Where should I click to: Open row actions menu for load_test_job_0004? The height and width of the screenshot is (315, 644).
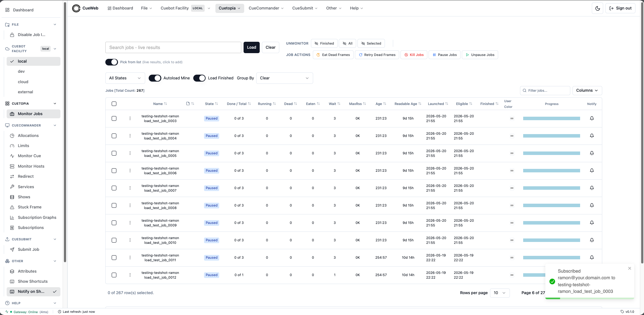[x=130, y=136]
